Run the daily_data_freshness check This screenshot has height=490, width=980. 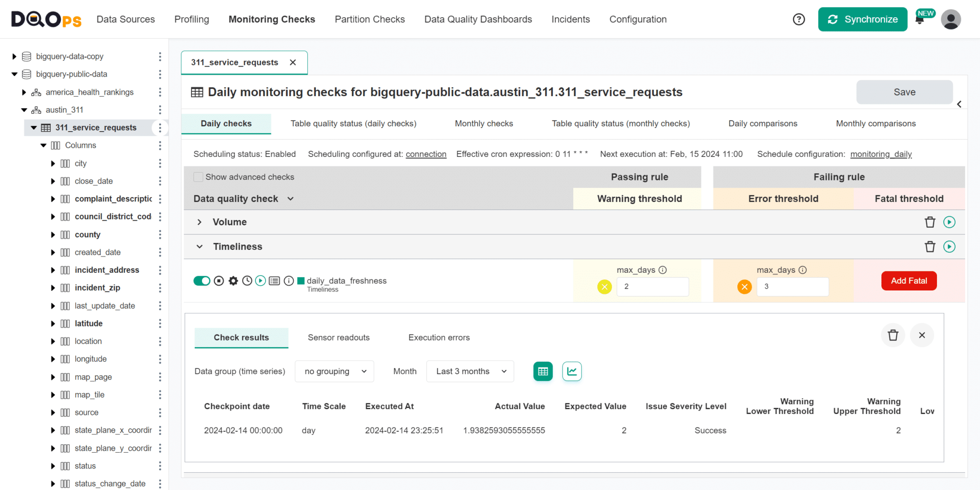[260, 281]
